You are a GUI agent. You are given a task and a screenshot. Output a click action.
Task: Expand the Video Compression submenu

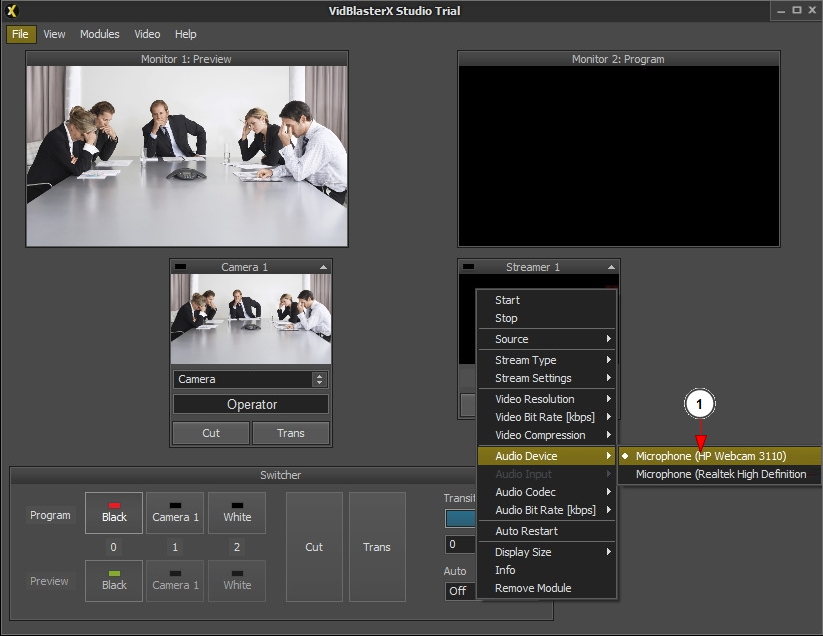(546, 435)
